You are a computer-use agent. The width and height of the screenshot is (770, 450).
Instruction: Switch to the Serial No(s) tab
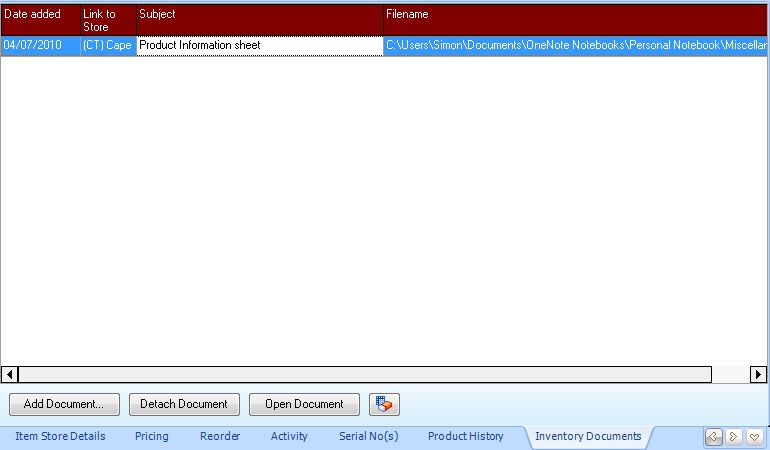click(x=368, y=436)
